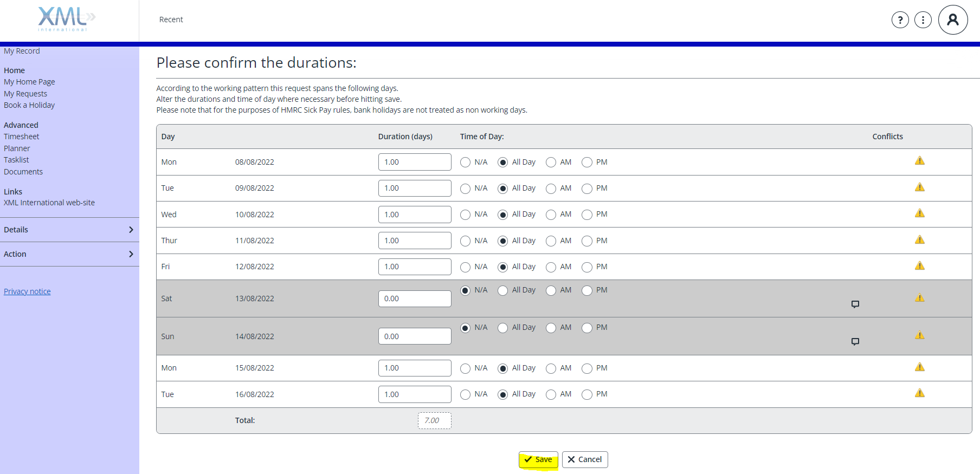Open the Timesheet page
Viewport: 980px width, 474px height.
(22, 137)
